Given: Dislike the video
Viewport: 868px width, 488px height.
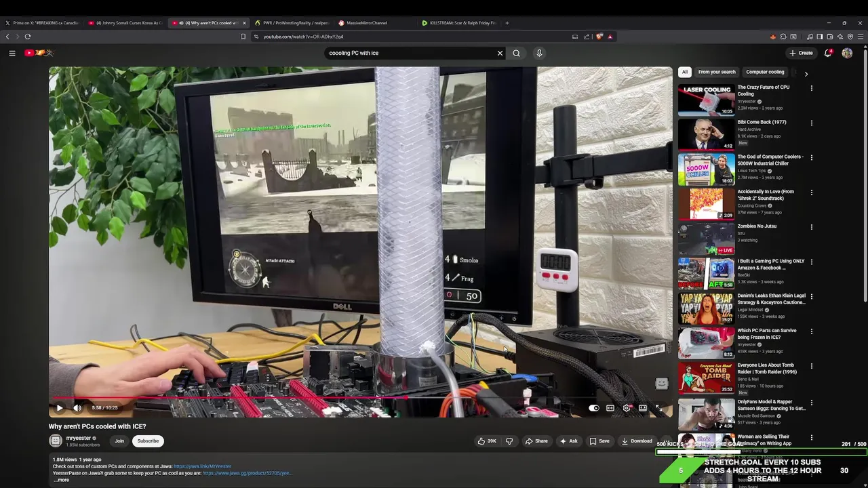Looking at the screenshot, I should 509,441.
